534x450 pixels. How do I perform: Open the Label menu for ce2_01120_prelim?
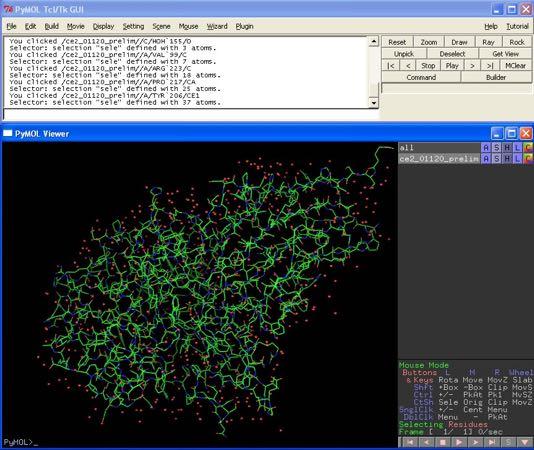click(518, 158)
